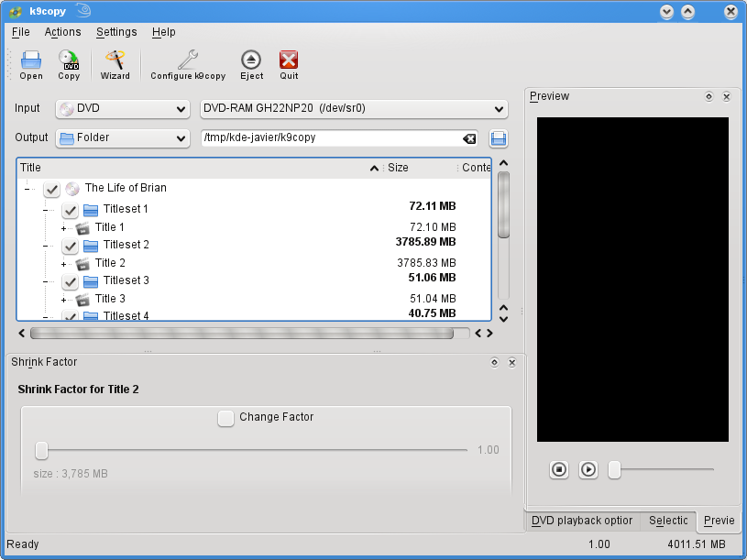Expand the Title 1 node
The image size is (747, 560).
coord(63,228)
